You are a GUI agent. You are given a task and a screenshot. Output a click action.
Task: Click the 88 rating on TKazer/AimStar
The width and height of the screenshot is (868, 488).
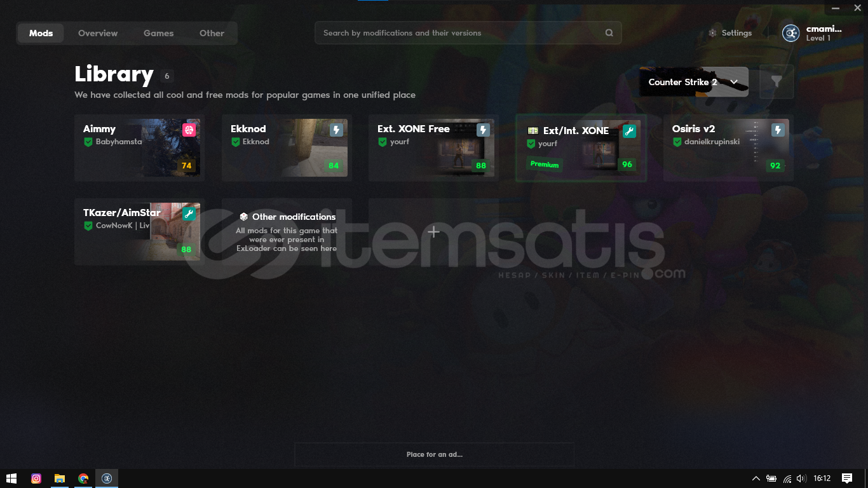coord(187,250)
